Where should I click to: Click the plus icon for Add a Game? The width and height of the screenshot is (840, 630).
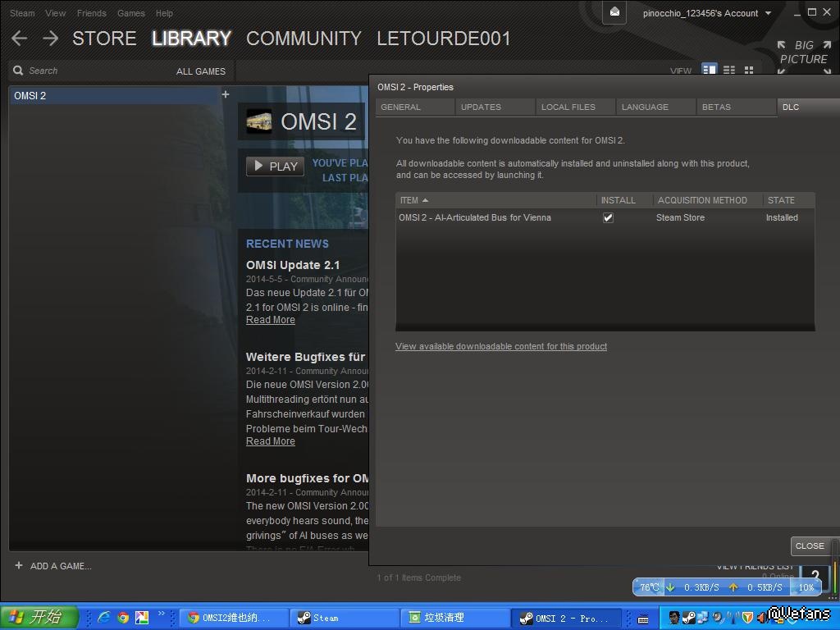click(x=19, y=565)
